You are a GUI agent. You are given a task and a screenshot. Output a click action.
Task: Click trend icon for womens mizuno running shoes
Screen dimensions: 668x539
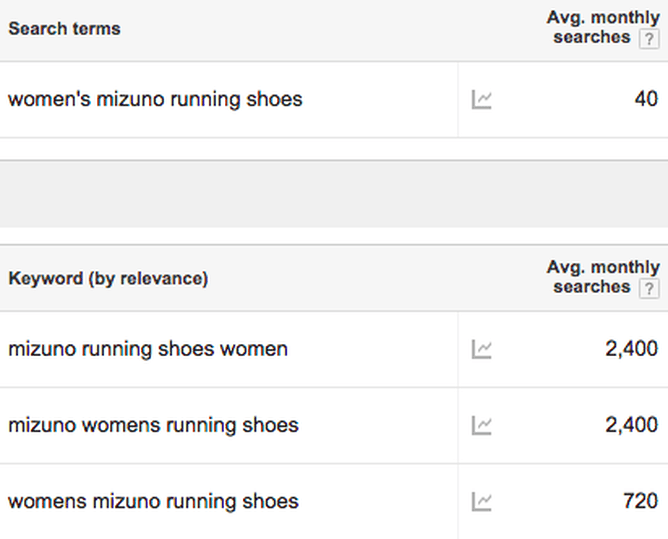click(481, 501)
